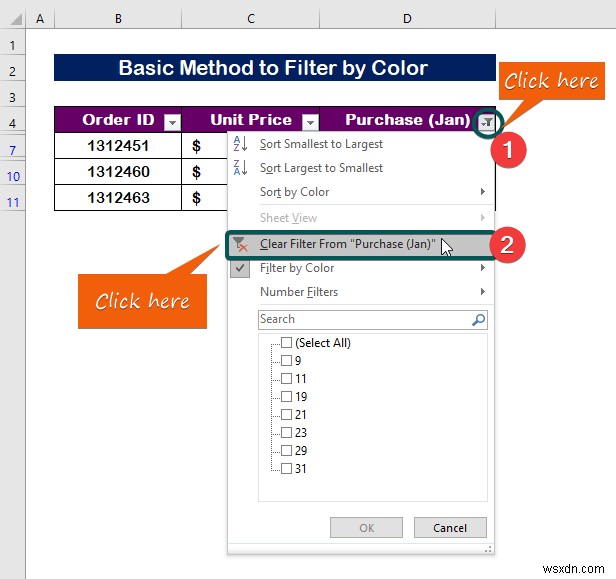Open the Sort by Color option
The image size is (616, 579).
point(361,192)
